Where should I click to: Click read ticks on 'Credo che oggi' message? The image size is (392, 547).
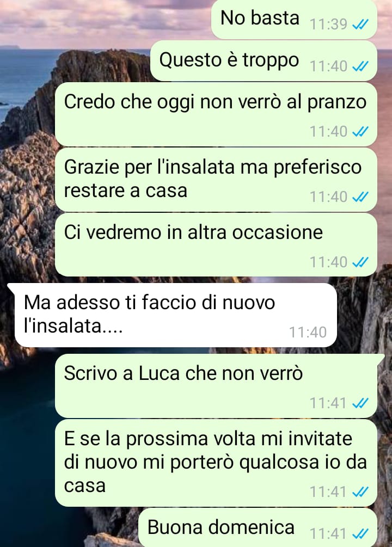point(360,132)
